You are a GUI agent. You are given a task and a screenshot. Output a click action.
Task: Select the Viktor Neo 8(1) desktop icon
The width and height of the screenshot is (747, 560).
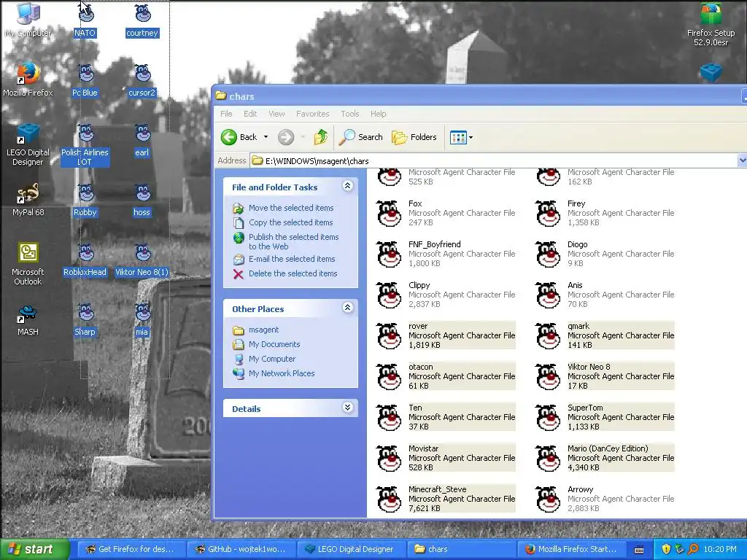[x=142, y=253]
